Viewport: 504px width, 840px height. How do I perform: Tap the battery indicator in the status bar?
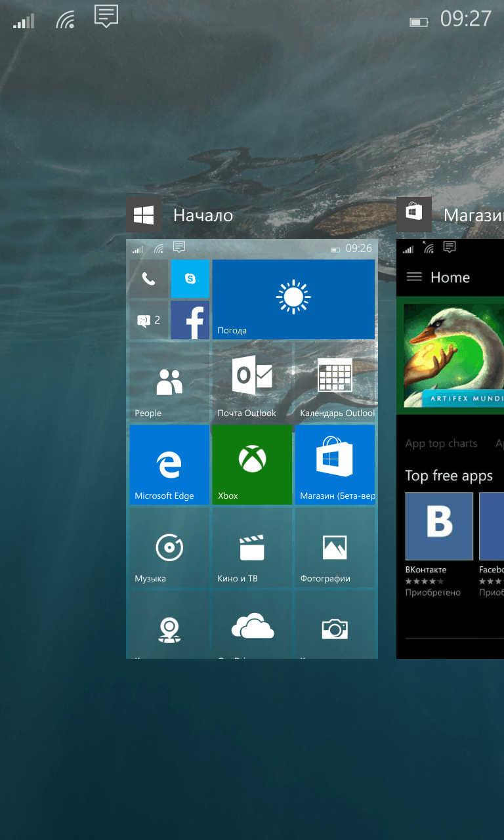419,22
